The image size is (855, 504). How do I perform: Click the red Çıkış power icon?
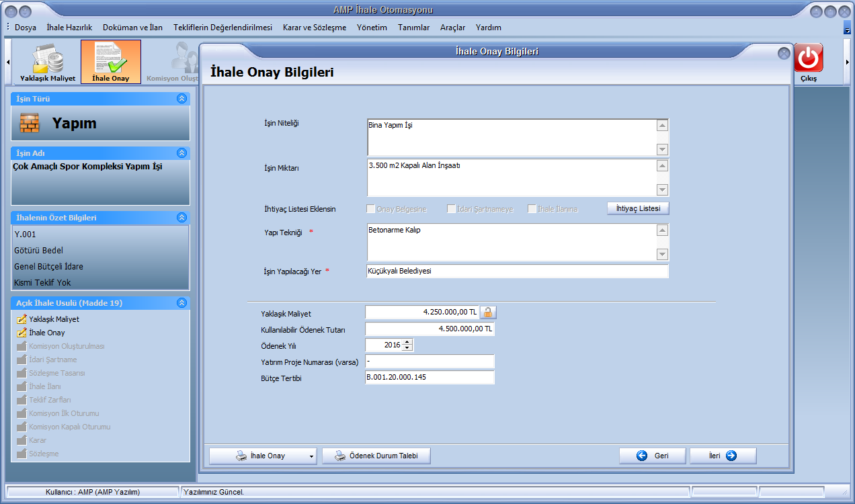(809, 59)
